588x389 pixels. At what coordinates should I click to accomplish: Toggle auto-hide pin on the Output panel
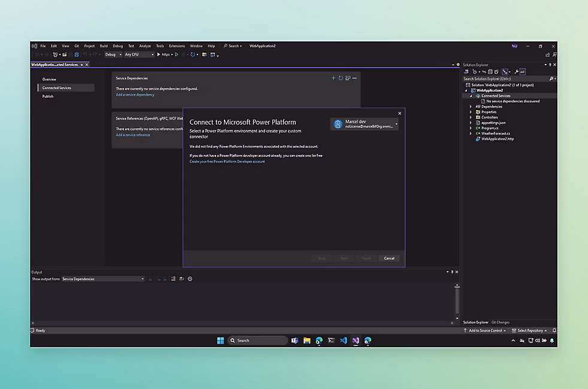pyautogui.click(x=452, y=272)
